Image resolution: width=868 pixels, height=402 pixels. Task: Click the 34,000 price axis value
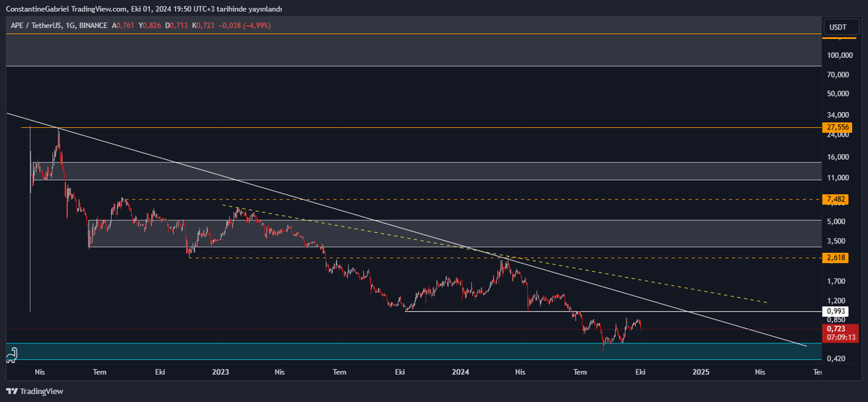838,114
